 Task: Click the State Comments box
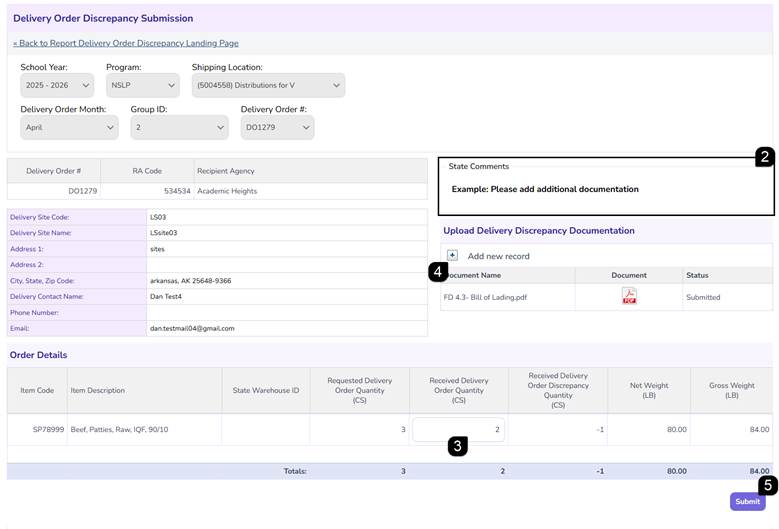pyautogui.click(x=606, y=186)
